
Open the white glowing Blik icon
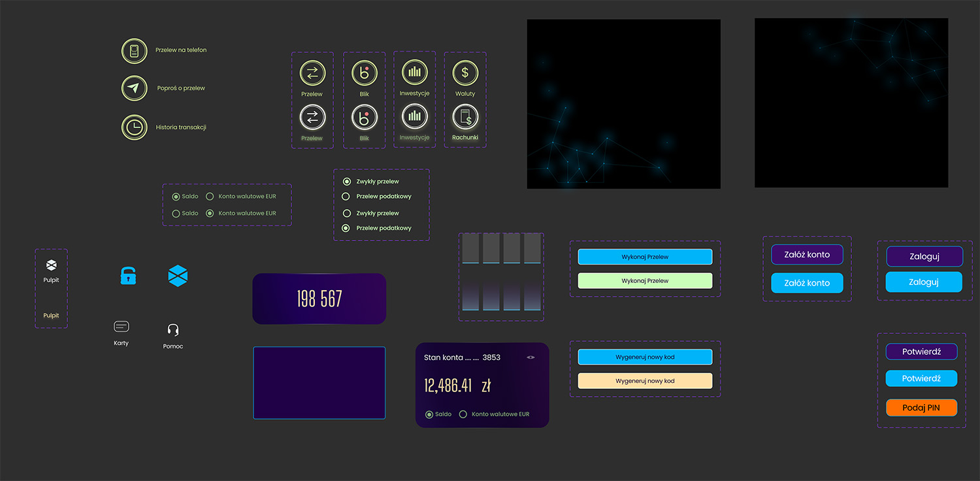pos(365,118)
